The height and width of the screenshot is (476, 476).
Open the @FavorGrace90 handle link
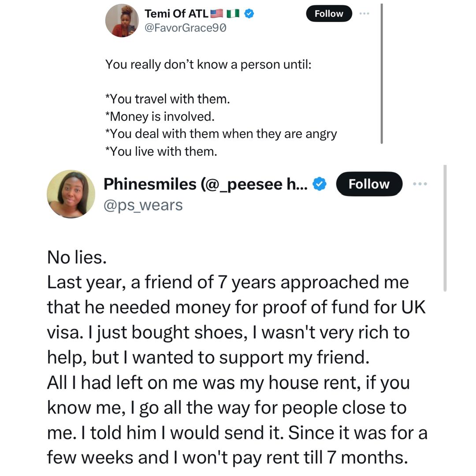186,28
